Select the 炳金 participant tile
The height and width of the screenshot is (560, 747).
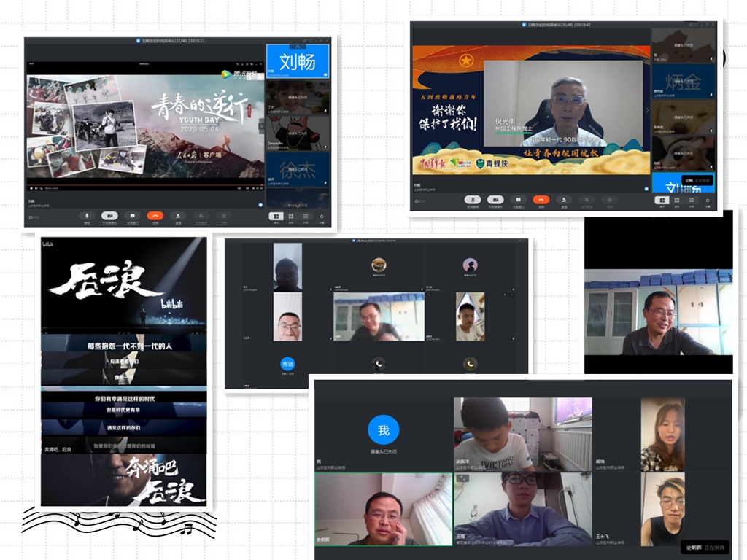tap(683, 80)
